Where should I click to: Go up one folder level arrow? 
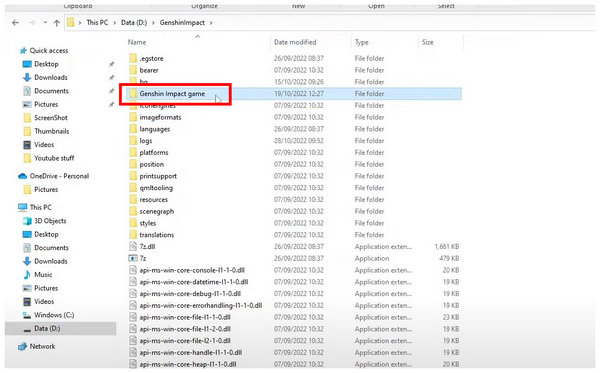(x=57, y=23)
